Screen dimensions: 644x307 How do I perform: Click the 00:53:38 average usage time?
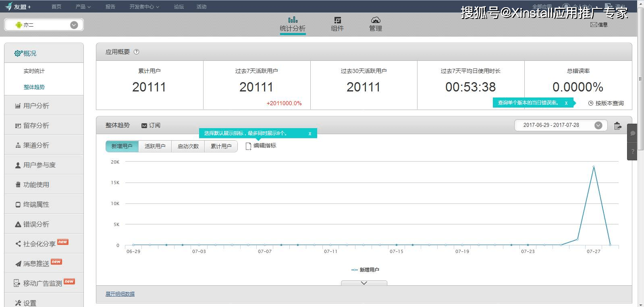point(471,87)
